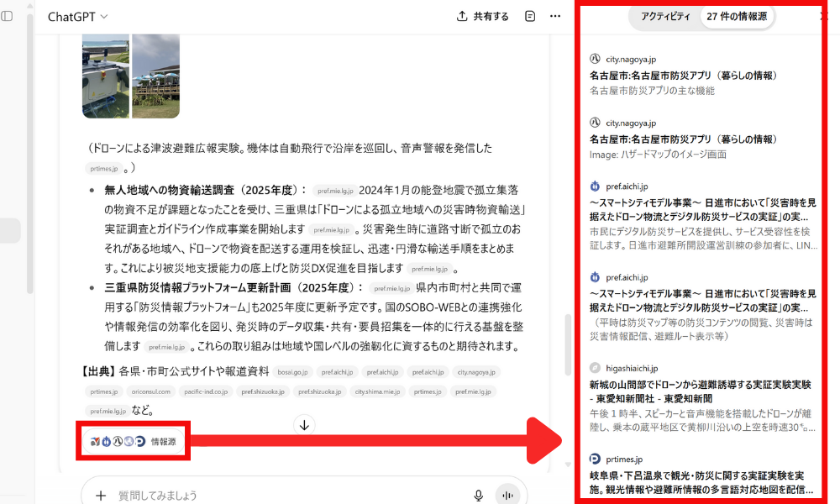Click the prtimes.jp favicon in sources panel
The image size is (840, 504).
click(595, 459)
